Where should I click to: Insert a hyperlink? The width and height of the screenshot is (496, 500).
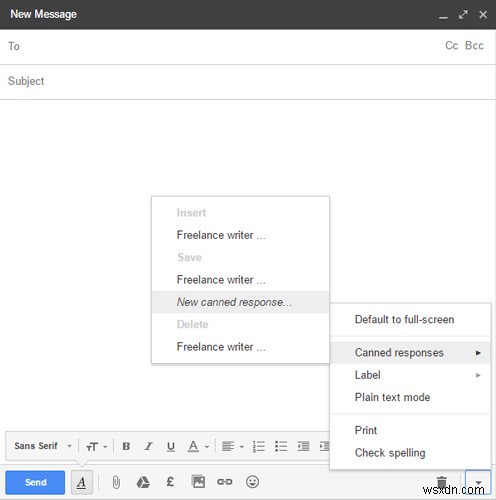pyautogui.click(x=225, y=482)
